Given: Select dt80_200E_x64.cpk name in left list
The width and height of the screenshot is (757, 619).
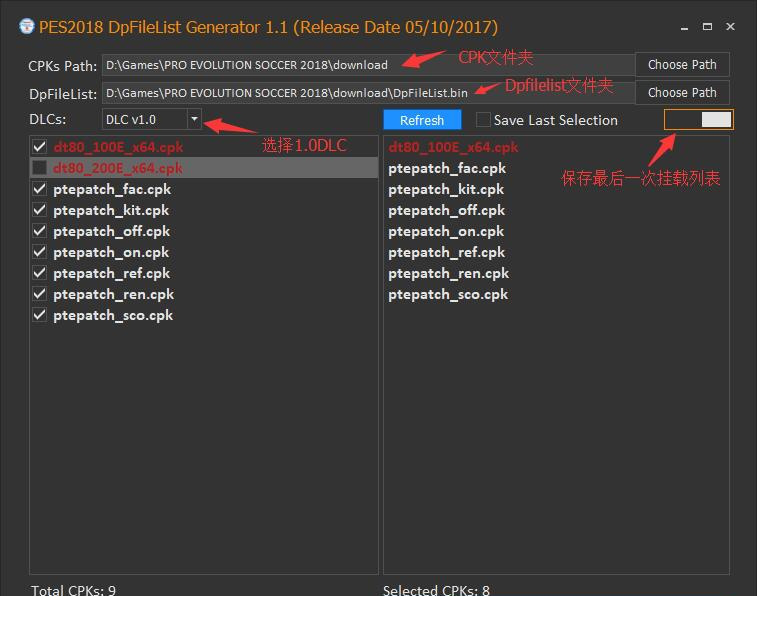Looking at the screenshot, I should 118,168.
